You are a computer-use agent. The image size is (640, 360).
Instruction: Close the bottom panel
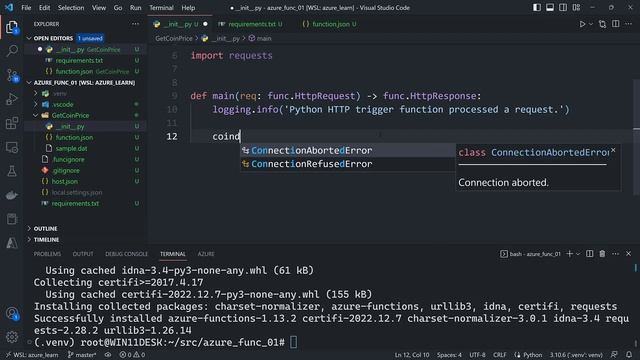click(x=629, y=254)
